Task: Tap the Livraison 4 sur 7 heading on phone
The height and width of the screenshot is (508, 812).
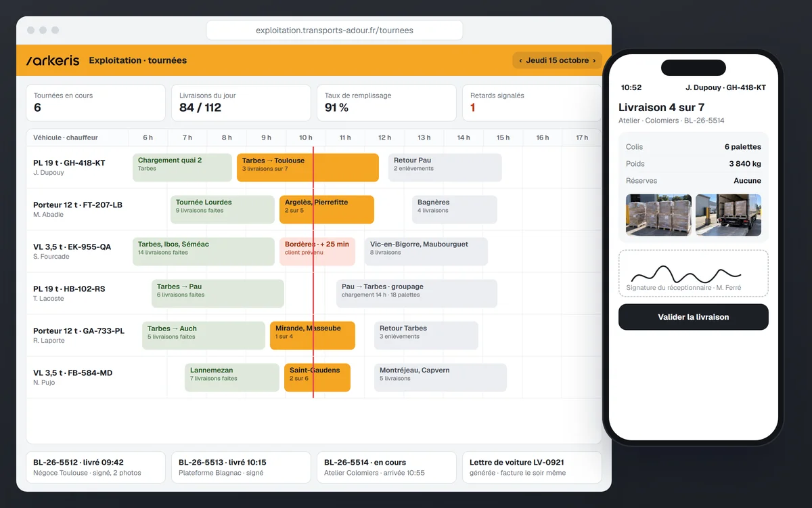Action: tap(662, 108)
